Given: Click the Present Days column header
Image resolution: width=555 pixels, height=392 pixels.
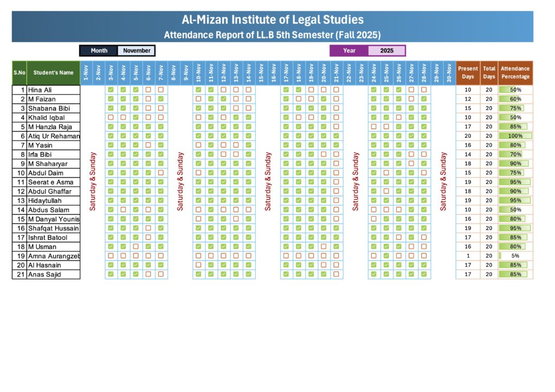Looking at the screenshot, I should point(468,73).
